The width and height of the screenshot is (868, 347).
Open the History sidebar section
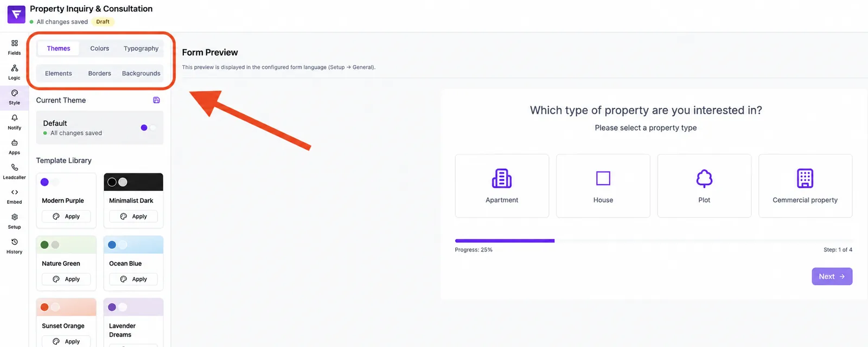(x=14, y=247)
